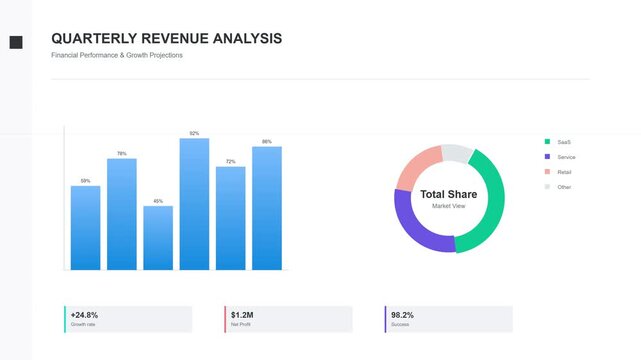Select the SaaS legend label
Viewport: 641px width, 360px height.
tap(564, 142)
